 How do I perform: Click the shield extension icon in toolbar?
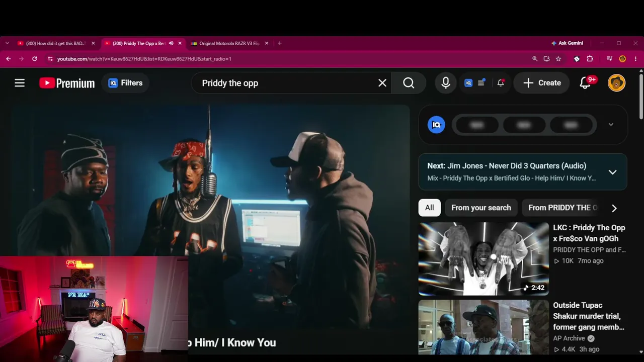577,59
